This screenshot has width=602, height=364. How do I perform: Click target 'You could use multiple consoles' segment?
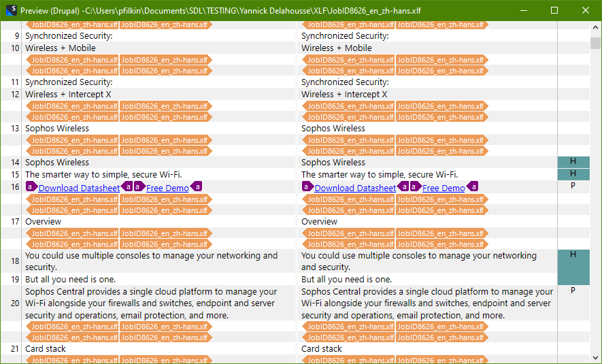pyautogui.click(x=419, y=261)
